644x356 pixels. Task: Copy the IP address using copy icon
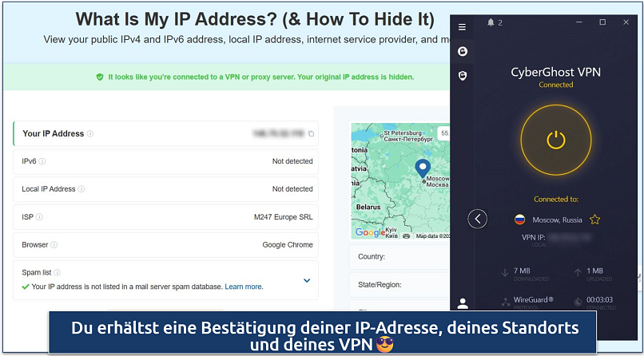click(x=311, y=134)
